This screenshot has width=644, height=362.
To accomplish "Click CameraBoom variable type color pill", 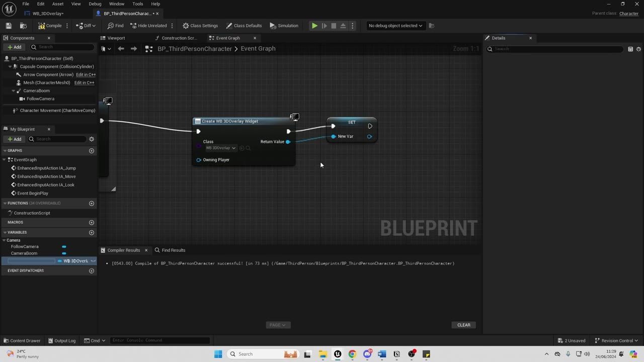I will tap(64, 253).
